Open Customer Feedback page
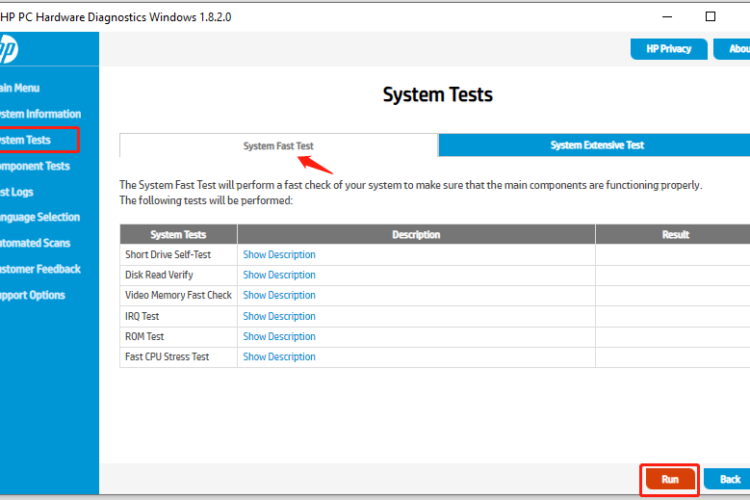750x500 pixels. click(x=40, y=269)
